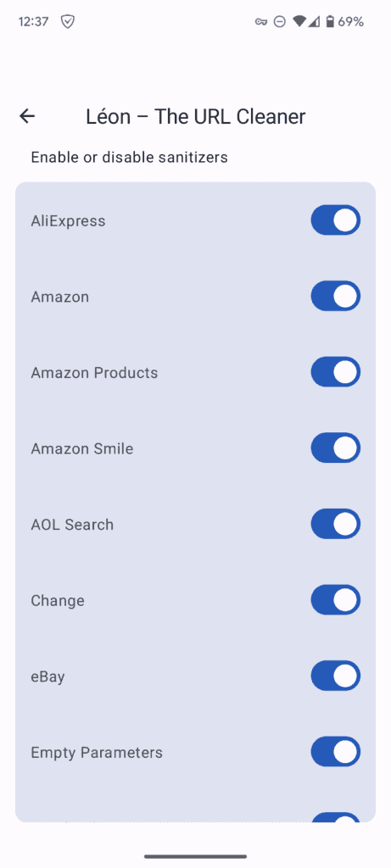The image size is (391, 868).
Task: Select the AOL Search list label
Action: (72, 524)
